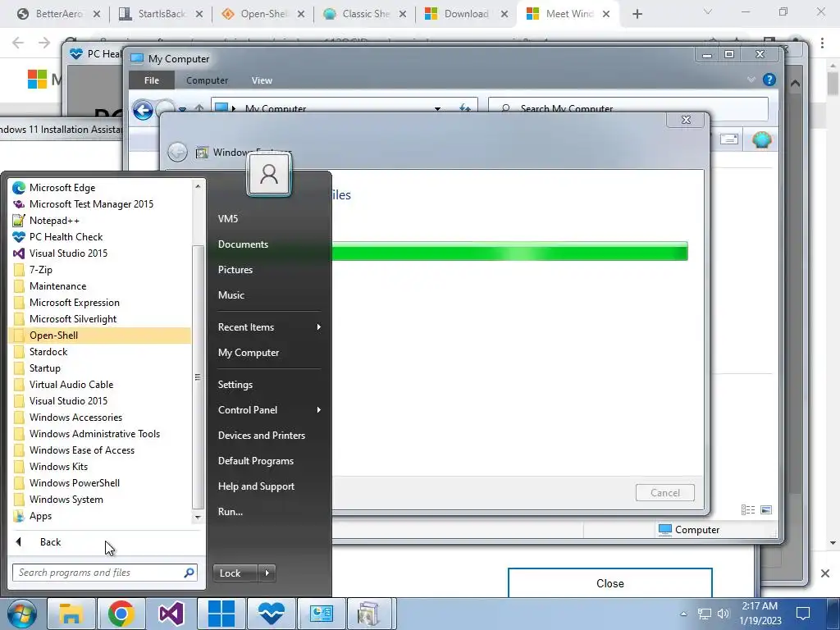Click the programs list scrollbar thumb
The width and height of the screenshot is (840, 630).
pos(198,377)
